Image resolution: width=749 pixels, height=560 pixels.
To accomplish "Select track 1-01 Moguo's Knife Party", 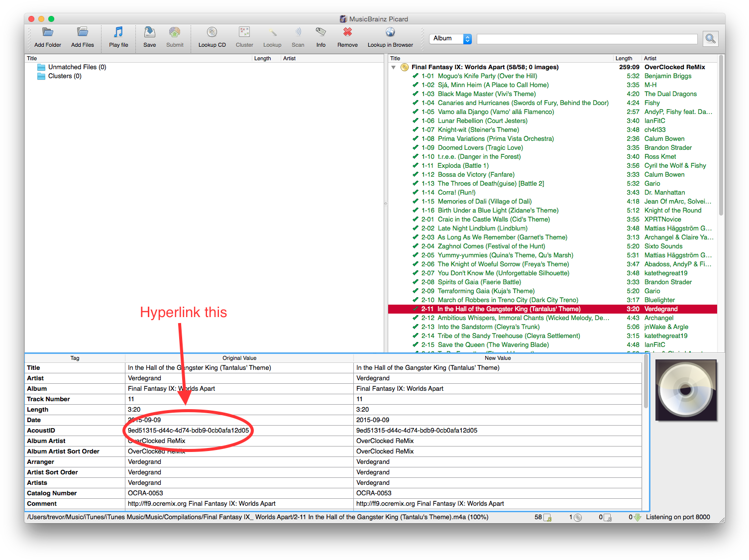I will click(x=487, y=76).
